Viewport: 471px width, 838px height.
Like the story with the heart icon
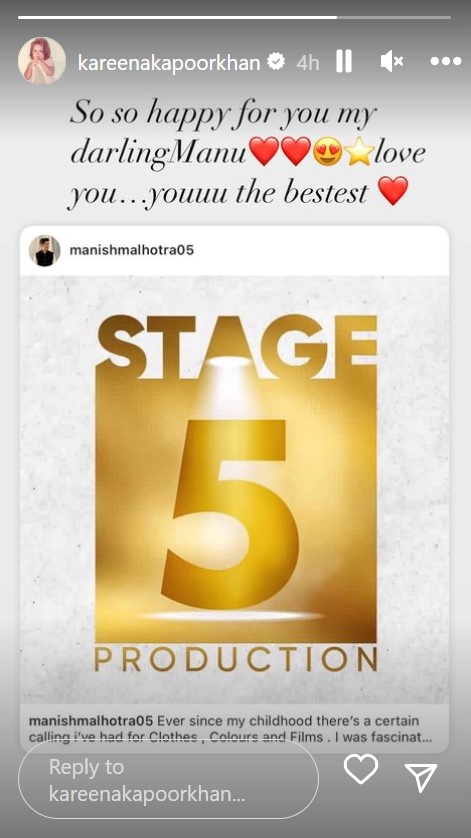point(361,769)
